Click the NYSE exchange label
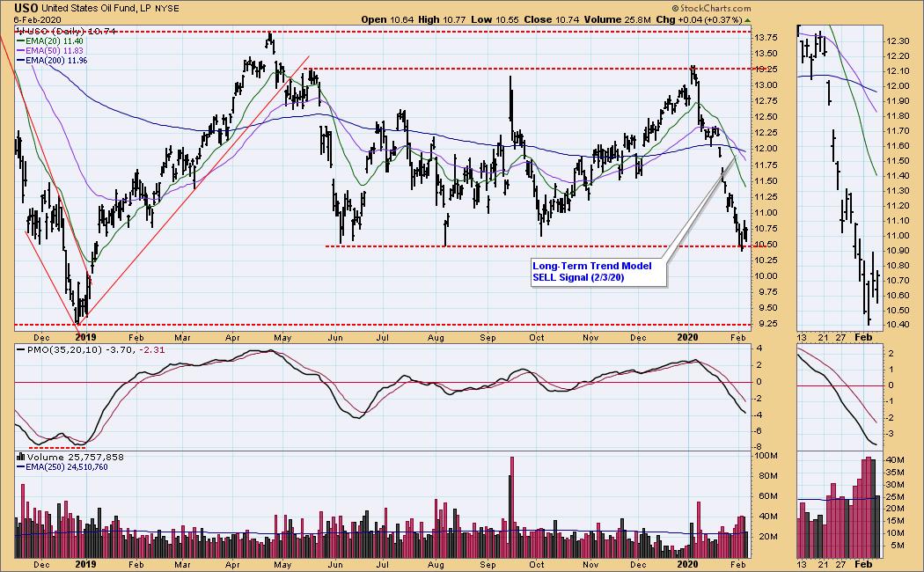924x572 pixels. [167, 9]
